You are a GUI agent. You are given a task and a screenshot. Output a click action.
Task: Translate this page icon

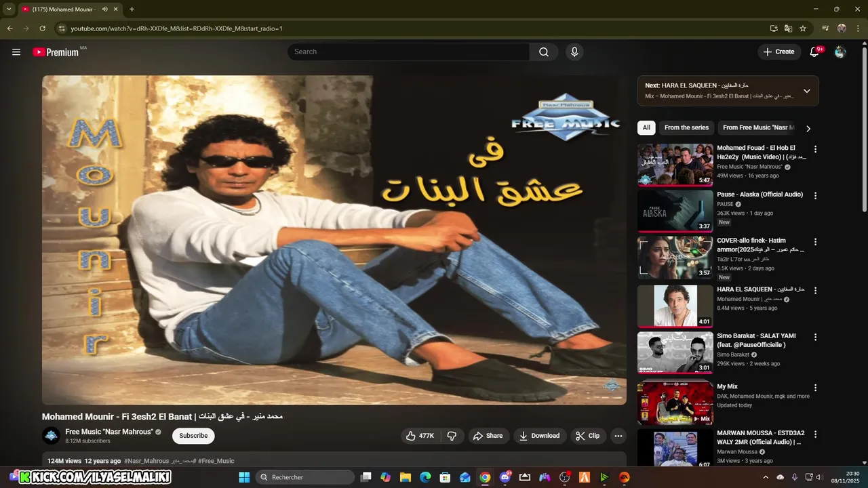(788, 28)
